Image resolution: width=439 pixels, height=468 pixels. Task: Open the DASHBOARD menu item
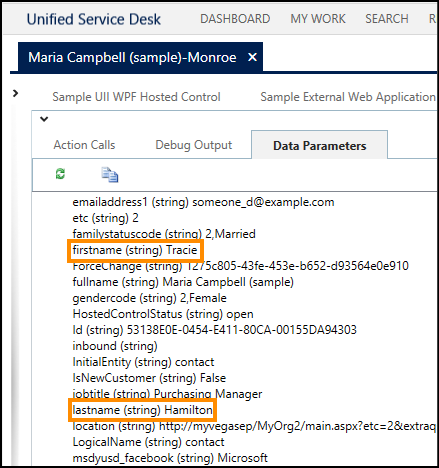click(235, 19)
